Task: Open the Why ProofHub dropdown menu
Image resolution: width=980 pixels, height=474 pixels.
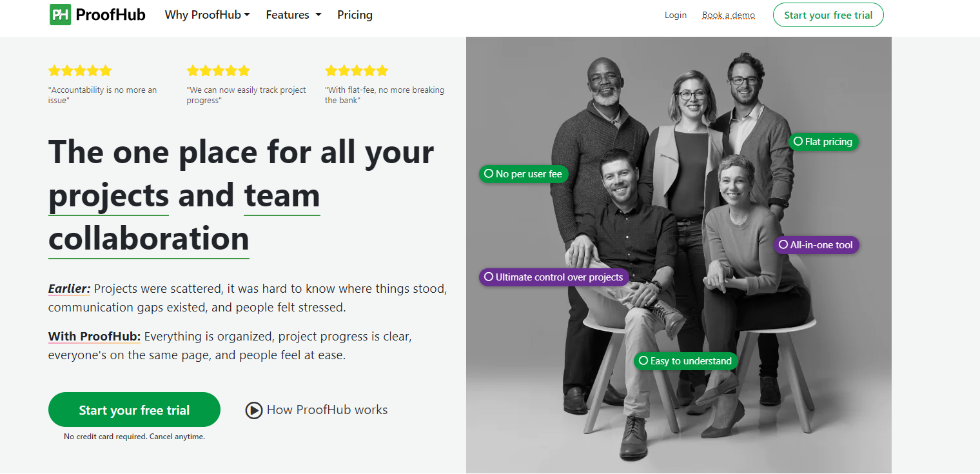Action: (x=207, y=15)
